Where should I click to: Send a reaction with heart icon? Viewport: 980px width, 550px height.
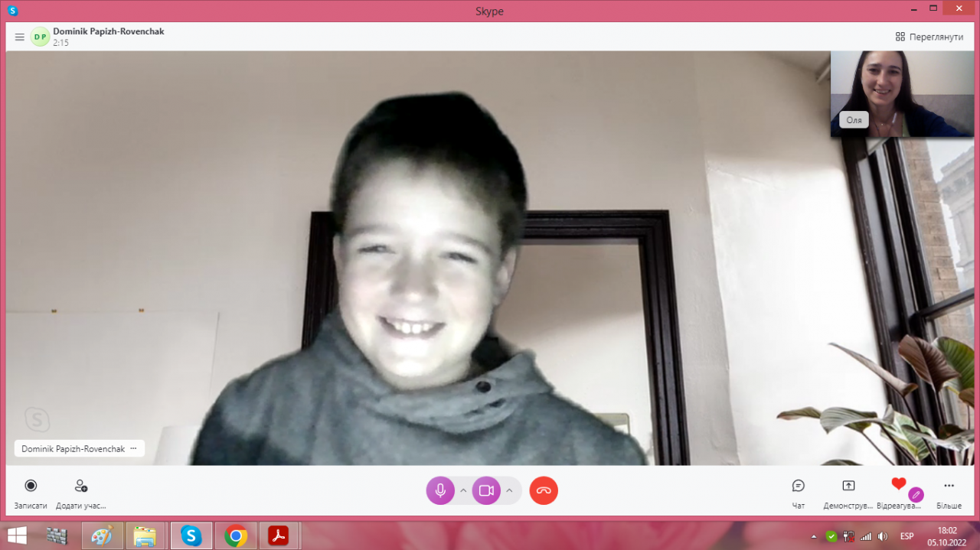pos(899,484)
